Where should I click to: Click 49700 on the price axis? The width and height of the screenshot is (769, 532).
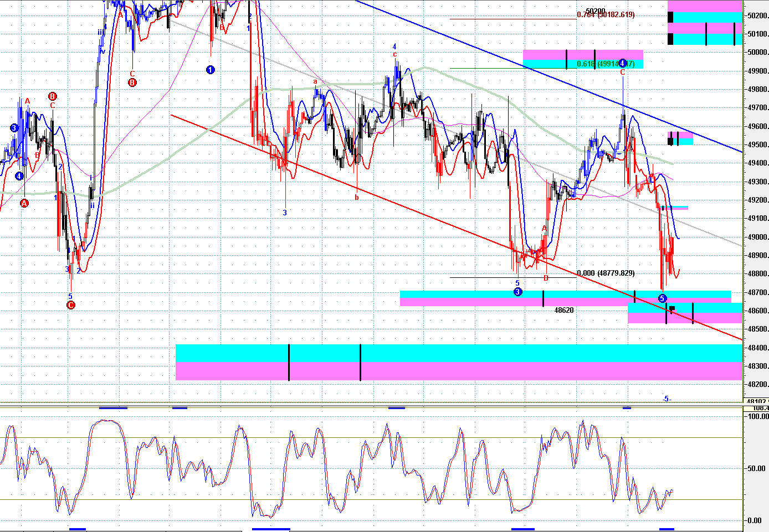[757, 108]
